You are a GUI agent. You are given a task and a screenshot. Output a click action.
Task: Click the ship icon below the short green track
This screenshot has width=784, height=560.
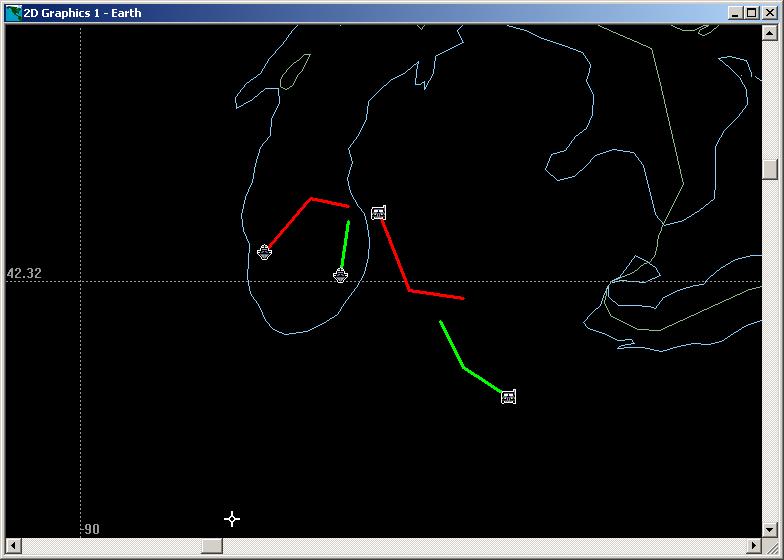click(340, 275)
